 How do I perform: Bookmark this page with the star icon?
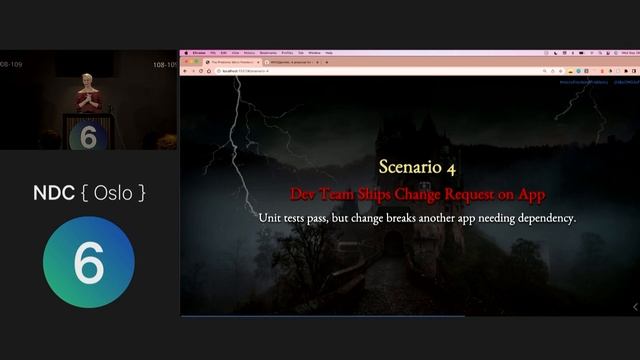coord(560,71)
